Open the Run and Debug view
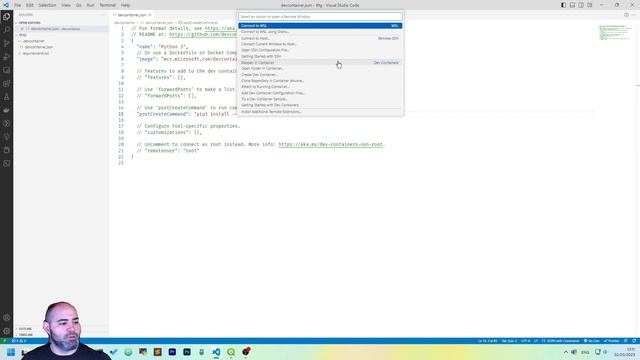The height and width of the screenshot is (360, 640). click(7, 57)
